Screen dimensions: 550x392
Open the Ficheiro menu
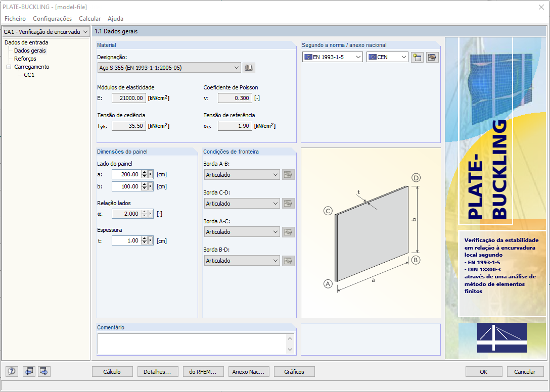coord(15,19)
